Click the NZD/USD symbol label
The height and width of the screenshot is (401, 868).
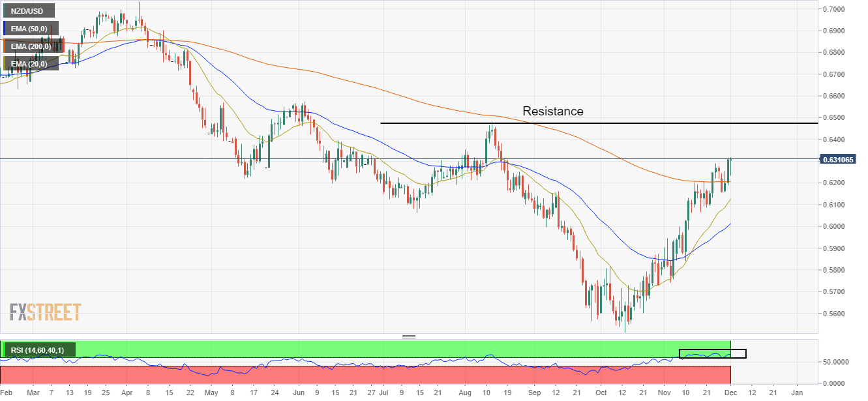(x=28, y=10)
